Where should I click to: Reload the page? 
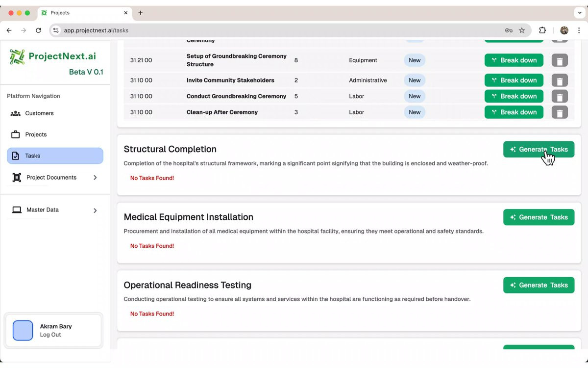[x=38, y=30]
